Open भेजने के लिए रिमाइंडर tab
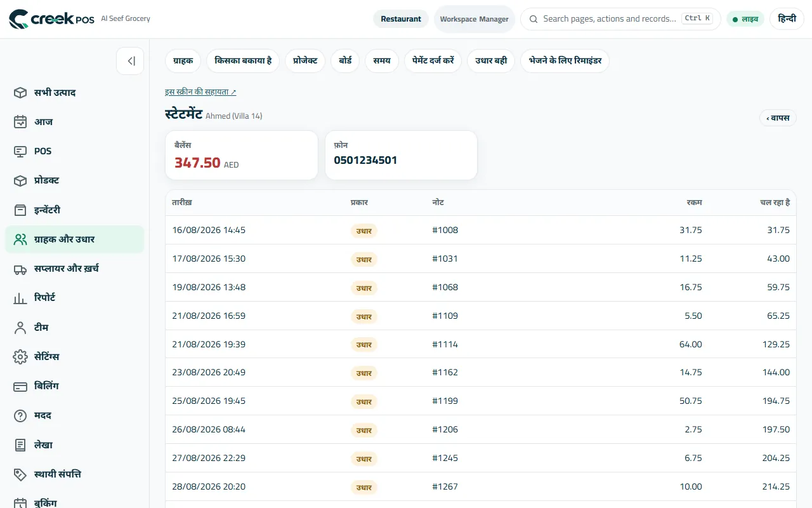The image size is (812, 508). (565, 61)
